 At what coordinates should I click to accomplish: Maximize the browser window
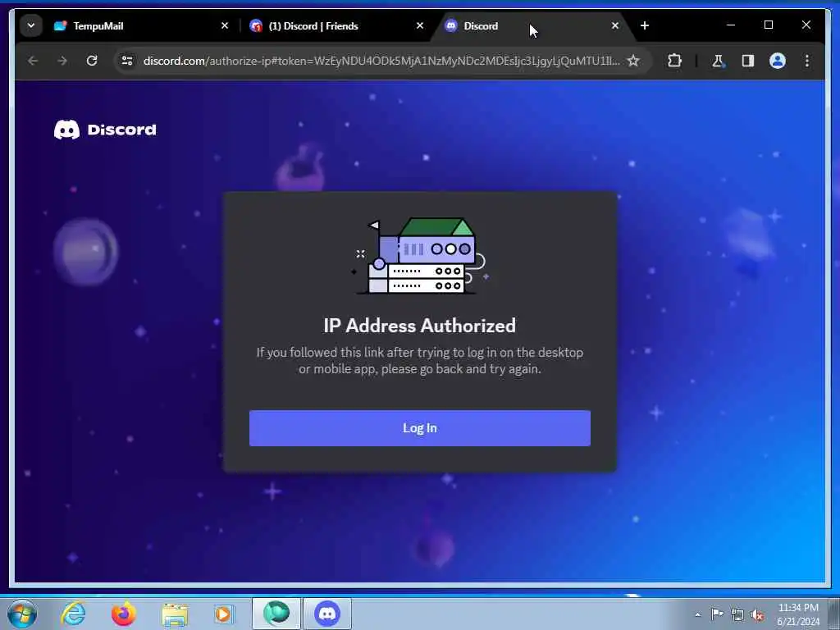click(x=768, y=25)
